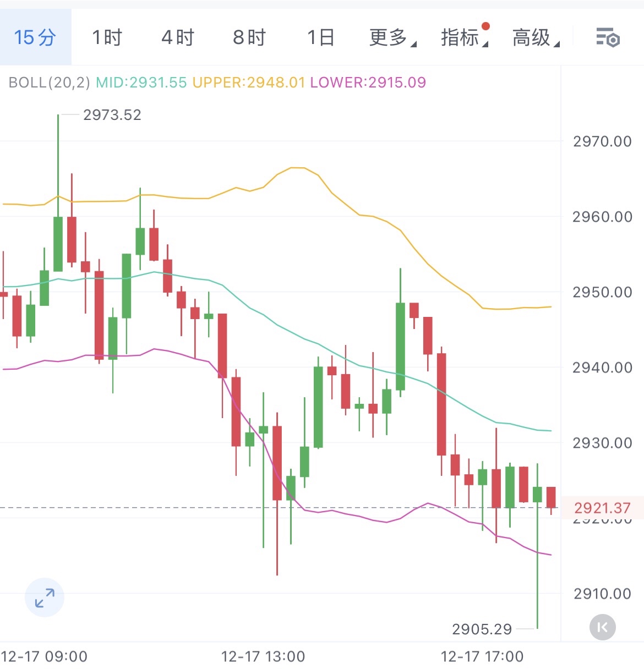644x669 pixels.
Task: Click the UPPER:2948.01 band value
Action: [248, 83]
